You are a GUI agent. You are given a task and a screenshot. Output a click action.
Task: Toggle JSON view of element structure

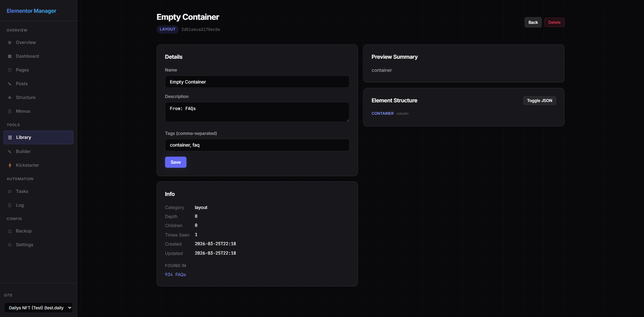[x=539, y=101]
